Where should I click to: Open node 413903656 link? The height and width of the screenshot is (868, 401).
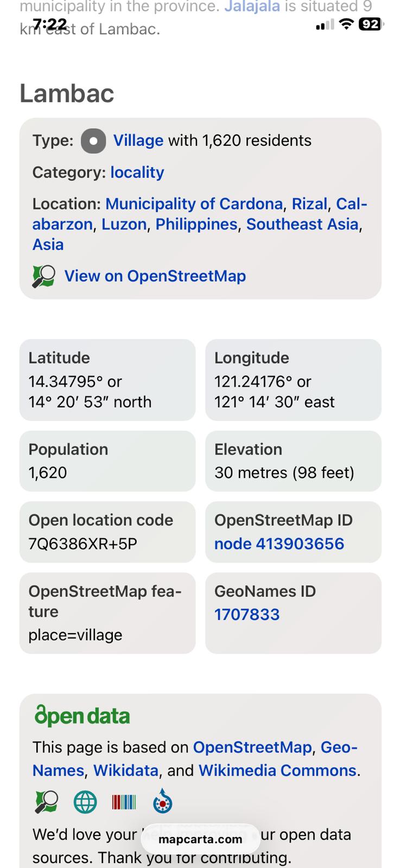(x=279, y=544)
